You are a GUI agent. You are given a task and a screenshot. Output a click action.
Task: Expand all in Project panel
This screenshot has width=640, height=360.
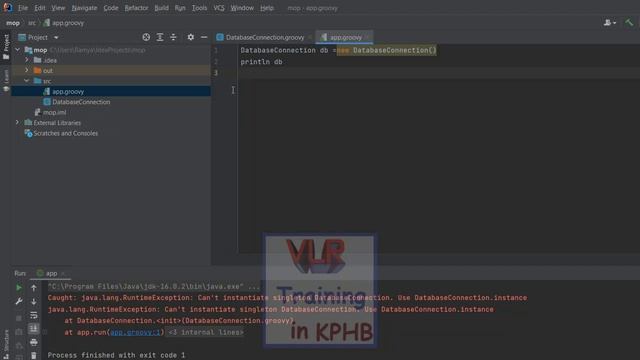pyautogui.click(x=160, y=37)
